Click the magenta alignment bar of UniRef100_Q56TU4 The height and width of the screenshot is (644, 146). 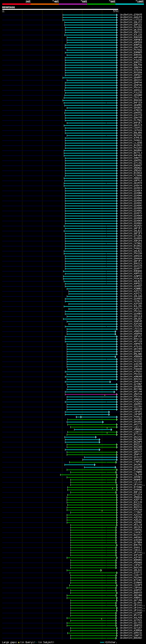pyautogui.click(x=91, y=394)
